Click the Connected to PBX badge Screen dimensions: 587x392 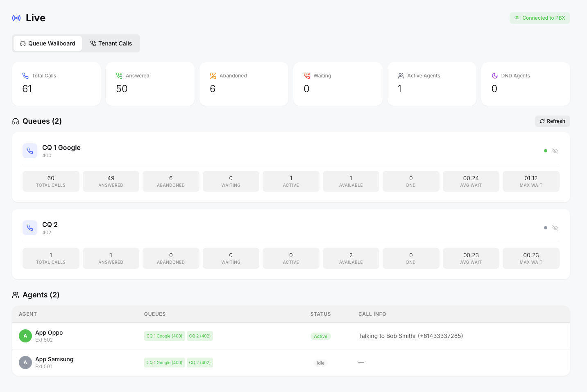click(x=539, y=18)
